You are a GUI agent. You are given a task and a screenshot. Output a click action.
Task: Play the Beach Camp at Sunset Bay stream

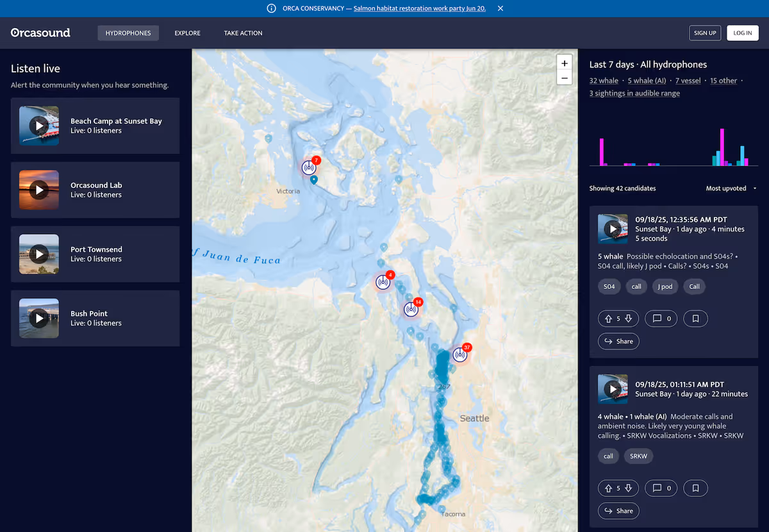coord(39,126)
